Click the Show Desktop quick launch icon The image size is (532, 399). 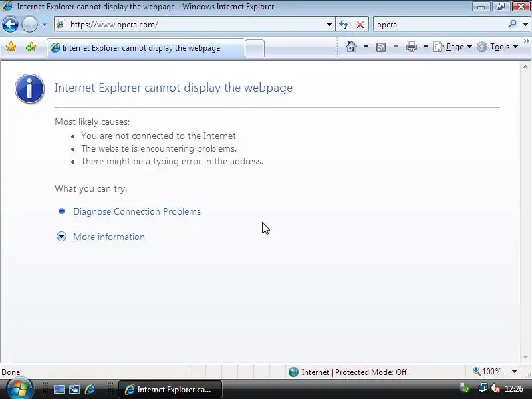tap(59, 390)
